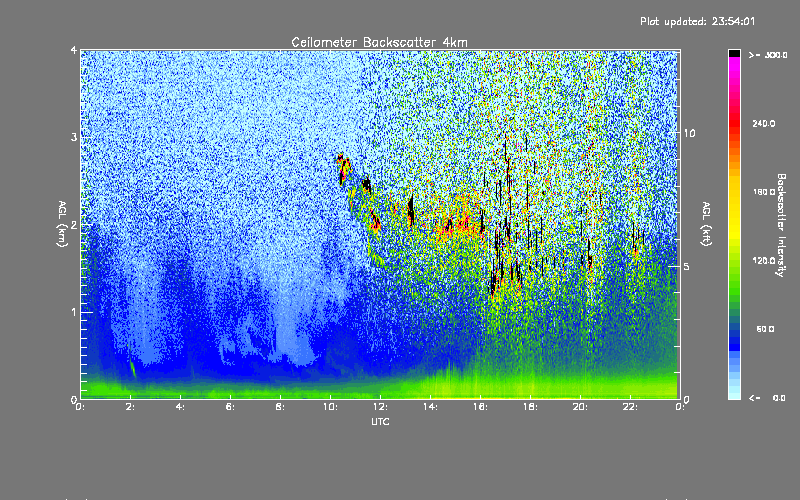Image resolution: width=800 pixels, height=500 pixels.
Task: Click the 2: tick label on UTC axis
Action: [x=131, y=407]
